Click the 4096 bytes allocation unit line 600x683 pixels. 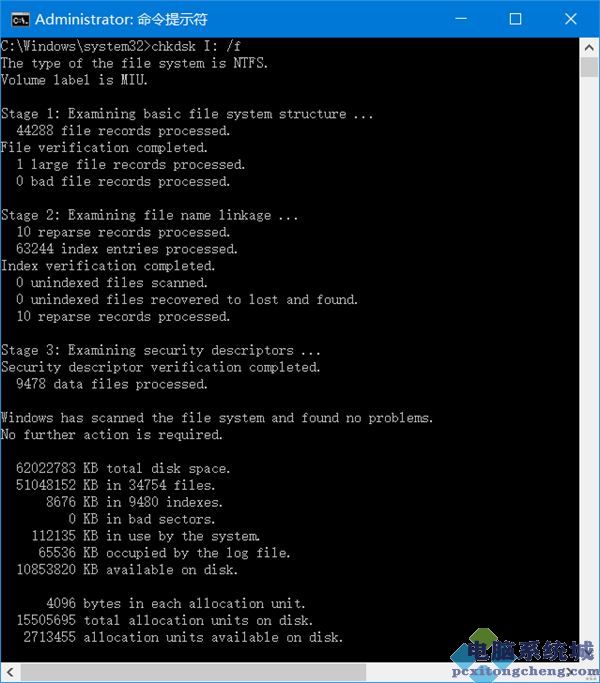pyautogui.click(x=175, y=604)
